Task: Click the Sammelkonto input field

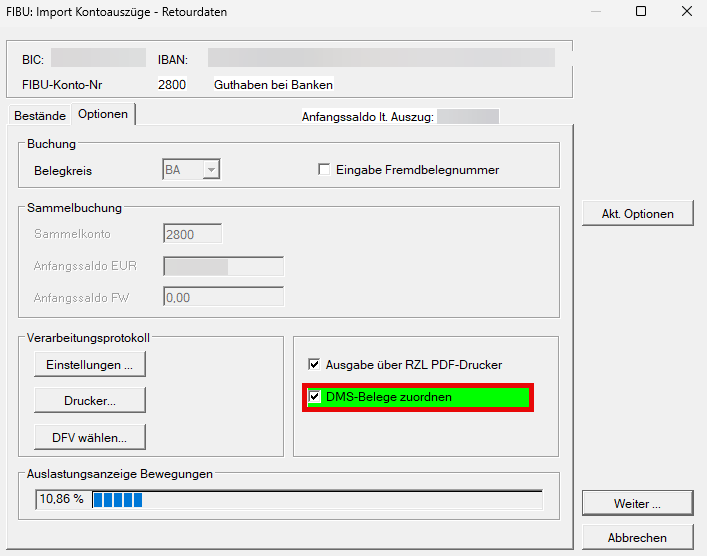Action: [192, 234]
